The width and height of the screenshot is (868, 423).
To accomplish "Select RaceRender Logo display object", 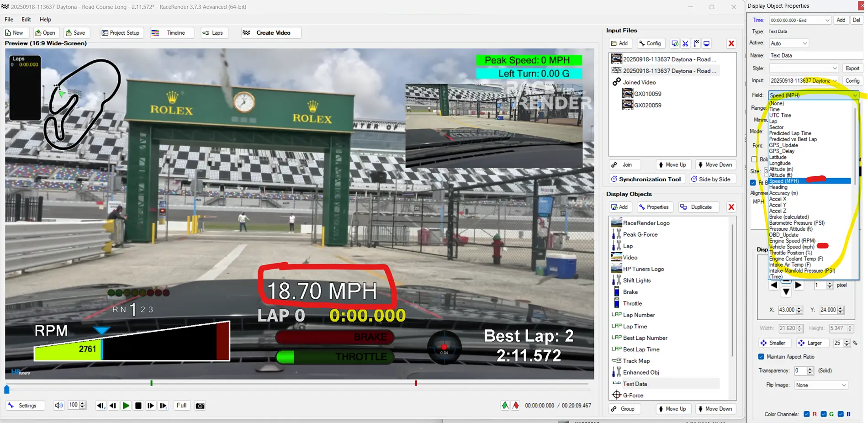I will tap(646, 223).
